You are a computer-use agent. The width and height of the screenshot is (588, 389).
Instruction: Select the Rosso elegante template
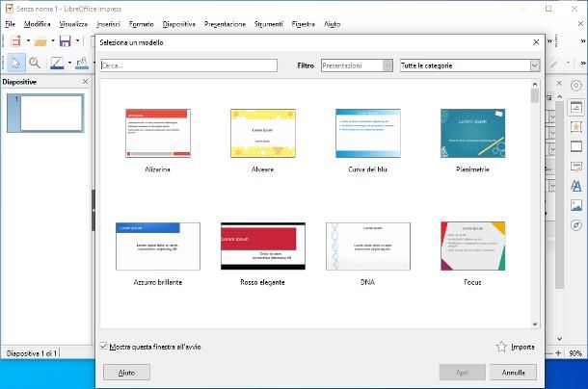pyautogui.click(x=263, y=246)
